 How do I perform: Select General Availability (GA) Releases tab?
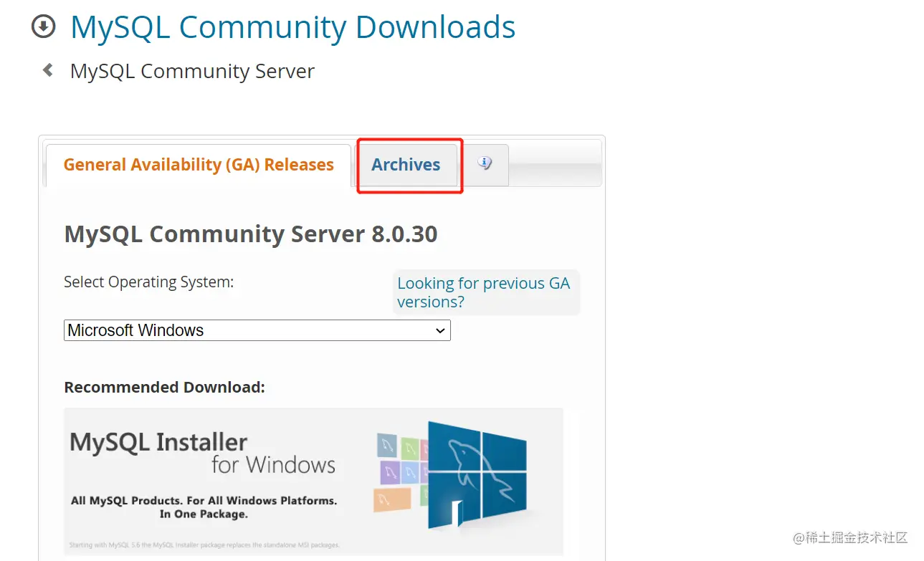click(x=199, y=165)
